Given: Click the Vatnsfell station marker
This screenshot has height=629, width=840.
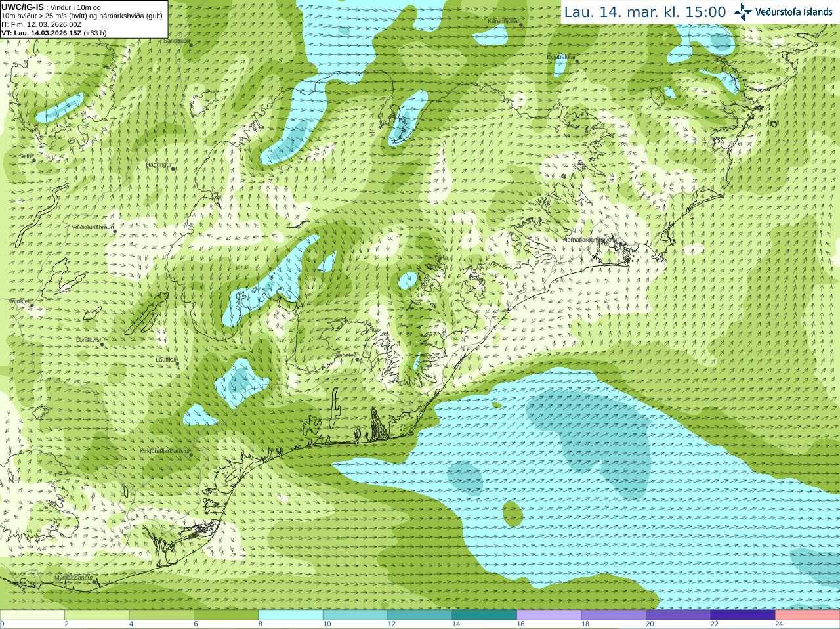Looking at the screenshot, I should pos(31,306).
